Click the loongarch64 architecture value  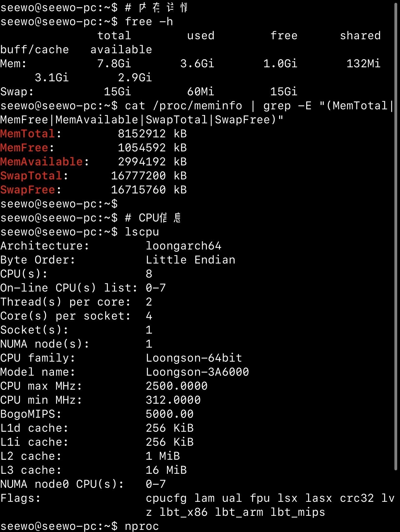183,246
